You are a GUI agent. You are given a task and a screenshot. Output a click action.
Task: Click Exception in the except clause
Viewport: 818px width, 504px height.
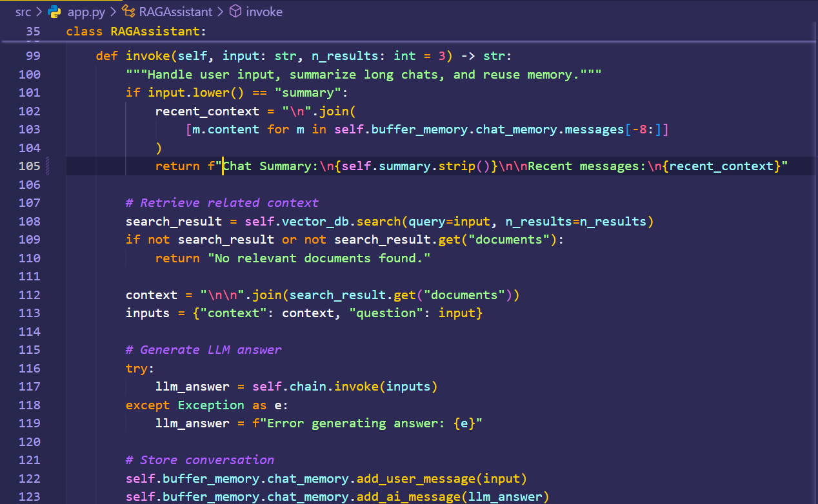click(x=210, y=405)
